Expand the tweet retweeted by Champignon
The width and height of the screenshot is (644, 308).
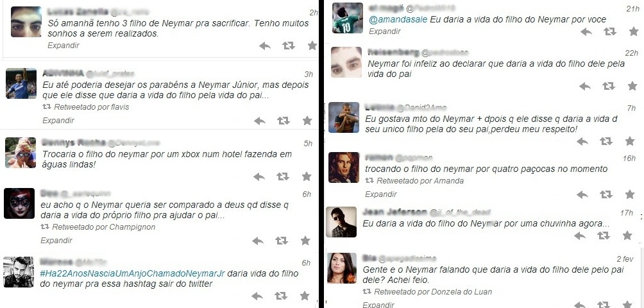click(56, 240)
